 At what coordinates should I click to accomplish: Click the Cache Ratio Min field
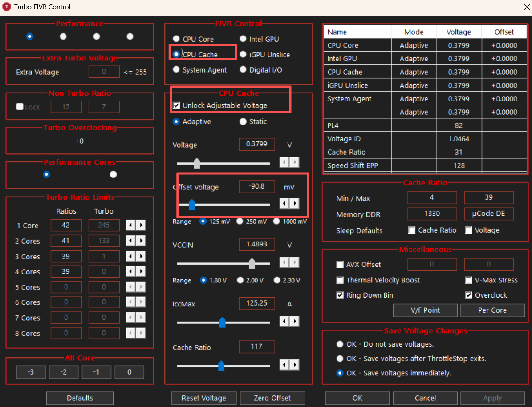[432, 197]
